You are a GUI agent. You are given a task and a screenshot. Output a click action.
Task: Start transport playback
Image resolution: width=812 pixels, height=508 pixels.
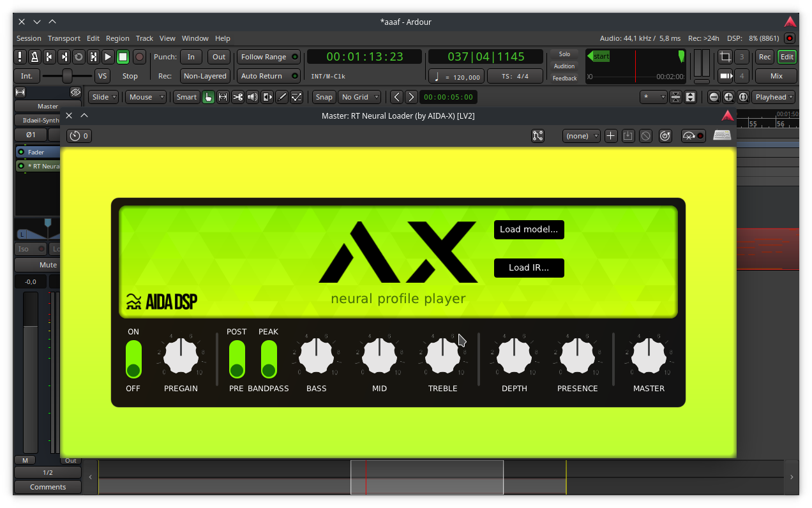tap(108, 57)
